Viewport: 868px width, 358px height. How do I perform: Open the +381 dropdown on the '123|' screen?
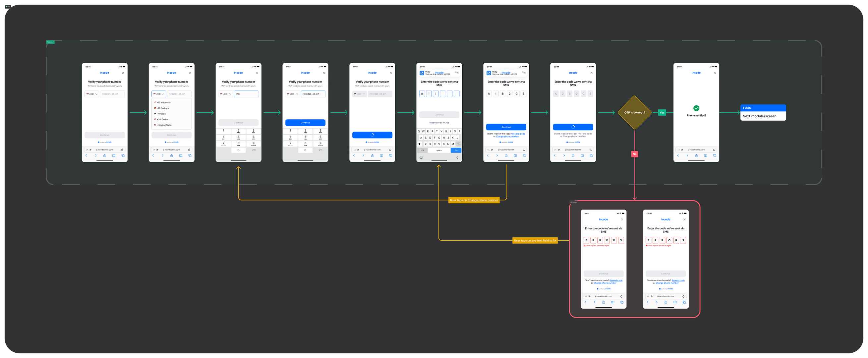[225, 94]
